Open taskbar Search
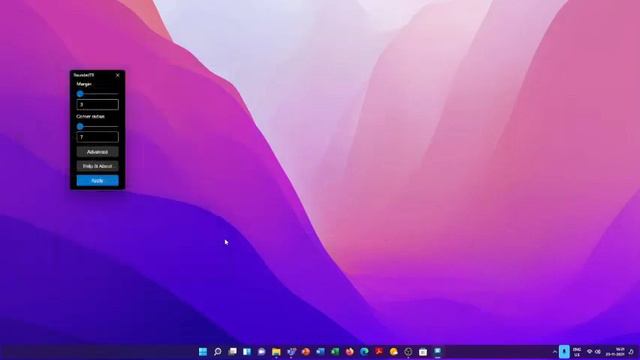The width and height of the screenshot is (640, 360). [x=218, y=351]
